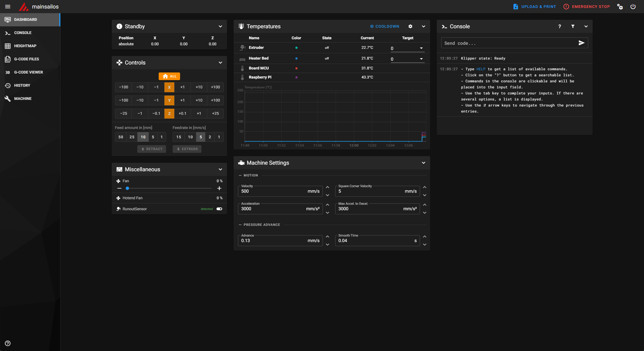
Task: Expand the Machine Settings panel
Action: click(x=424, y=162)
